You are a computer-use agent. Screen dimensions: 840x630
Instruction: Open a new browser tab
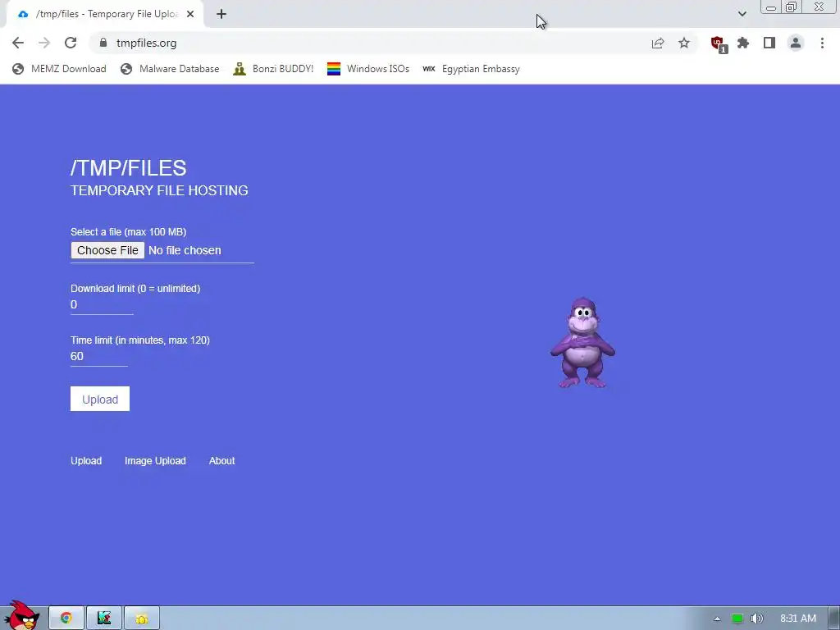point(221,14)
